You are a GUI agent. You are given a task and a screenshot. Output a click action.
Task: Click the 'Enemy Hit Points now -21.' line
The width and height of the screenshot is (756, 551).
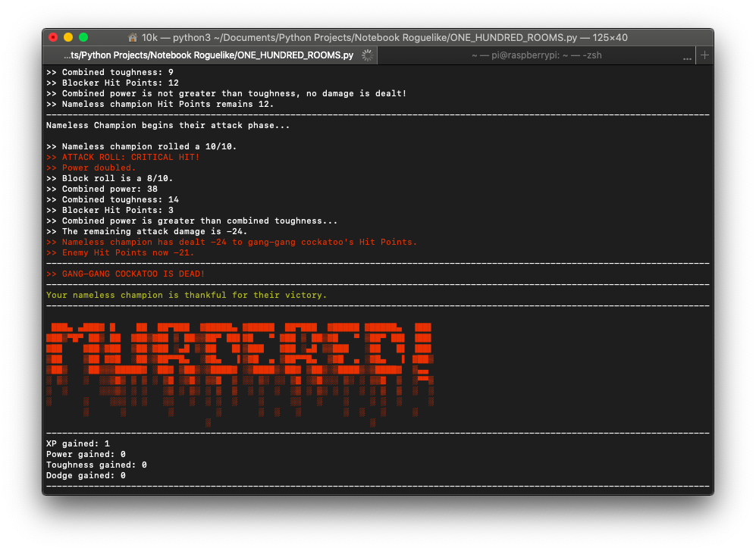click(x=120, y=252)
